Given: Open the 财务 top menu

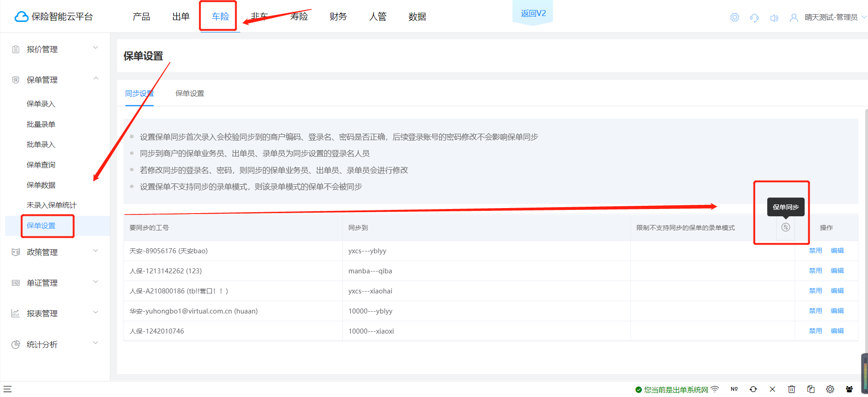Looking at the screenshot, I should 338,16.
